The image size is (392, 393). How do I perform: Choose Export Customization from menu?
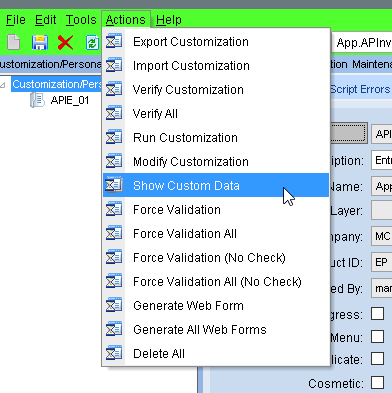pyautogui.click(x=216, y=42)
